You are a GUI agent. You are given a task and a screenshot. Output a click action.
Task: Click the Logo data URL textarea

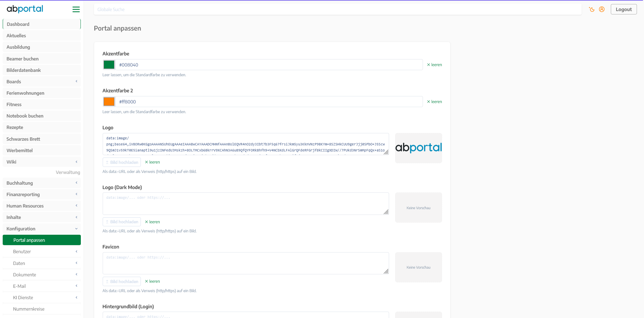(x=246, y=144)
